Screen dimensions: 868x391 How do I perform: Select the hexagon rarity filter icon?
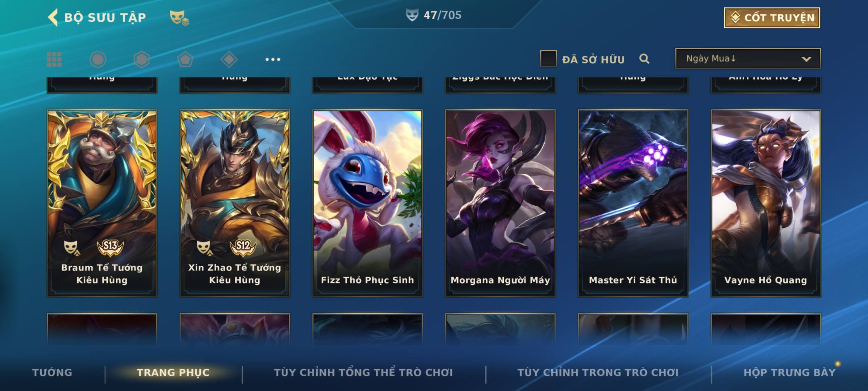coord(141,59)
